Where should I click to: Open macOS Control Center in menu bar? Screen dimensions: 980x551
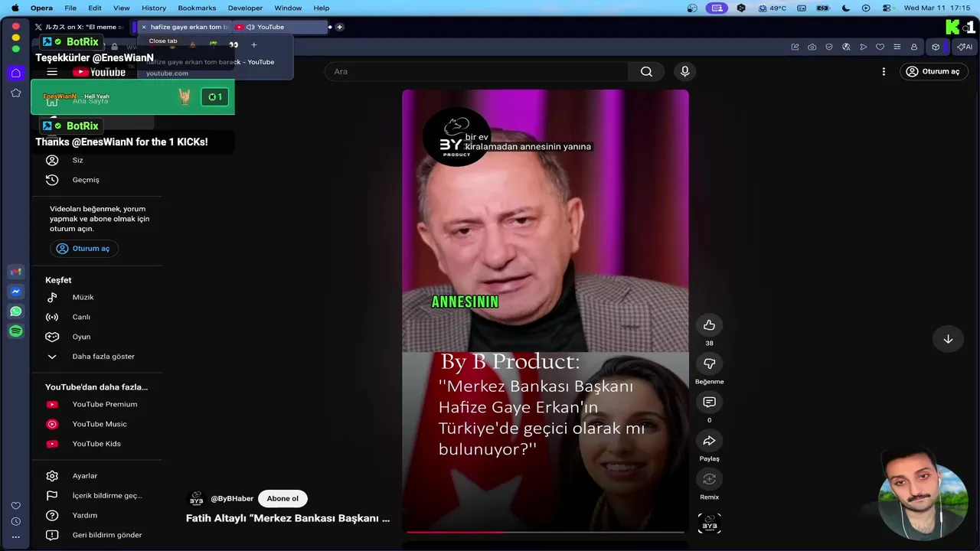click(887, 8)
